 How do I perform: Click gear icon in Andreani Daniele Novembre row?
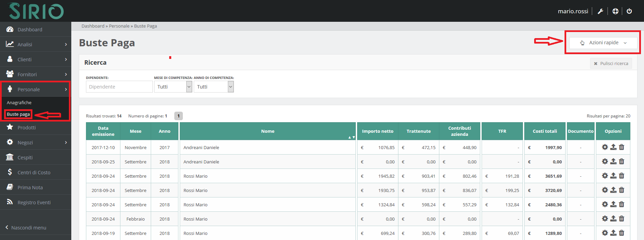pyautogui.click(x=605, y=147)
